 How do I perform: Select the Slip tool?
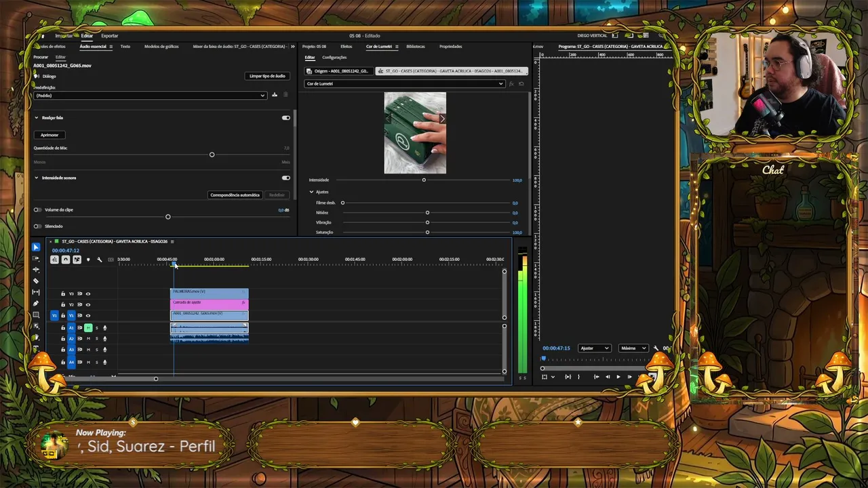click(36, 292)
